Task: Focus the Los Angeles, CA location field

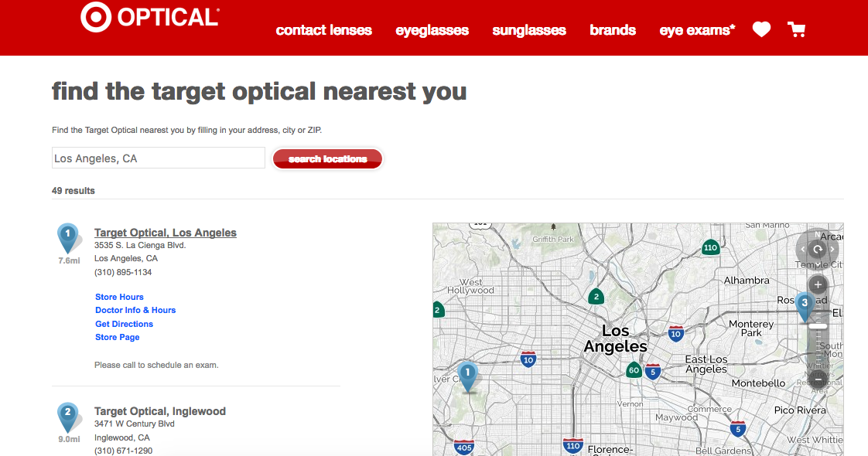Action: coord(159,158)
